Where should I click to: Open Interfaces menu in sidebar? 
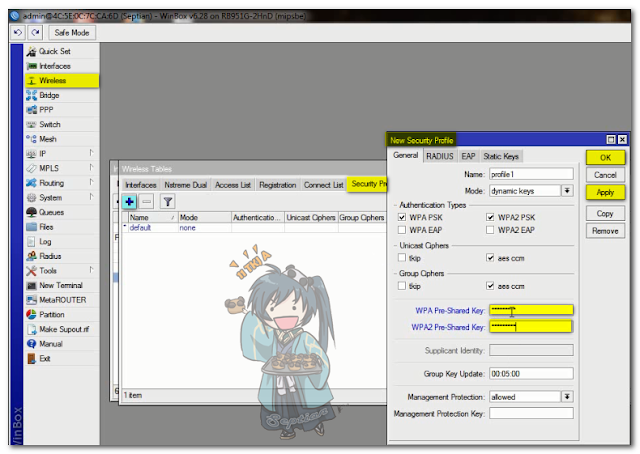pyautogui.click(x=62, y=66)
